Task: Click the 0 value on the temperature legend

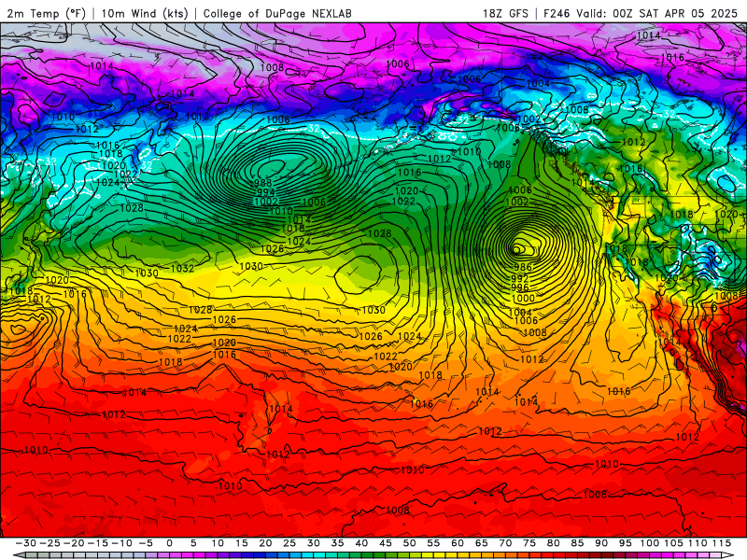Action: click(170, 543)
